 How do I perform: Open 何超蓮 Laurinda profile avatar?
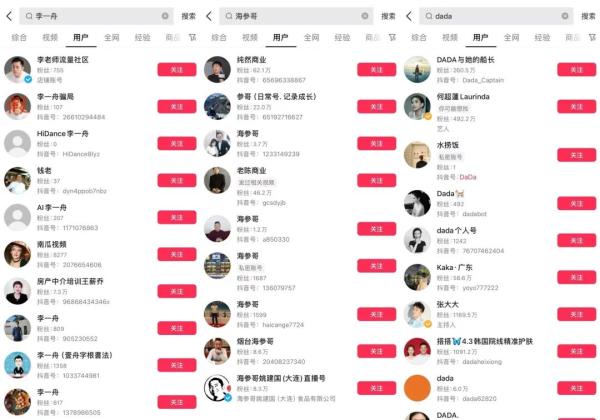click(417, 106)
